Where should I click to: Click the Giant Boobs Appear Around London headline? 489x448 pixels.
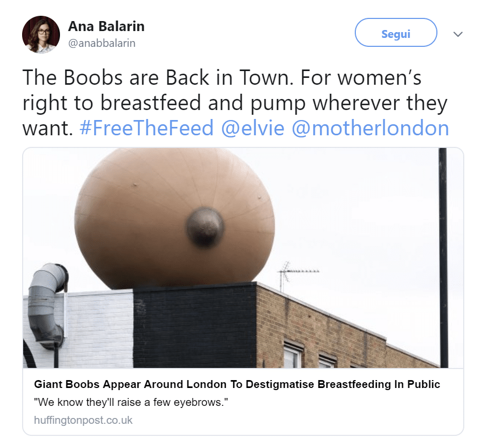click(x=237, y=384)
